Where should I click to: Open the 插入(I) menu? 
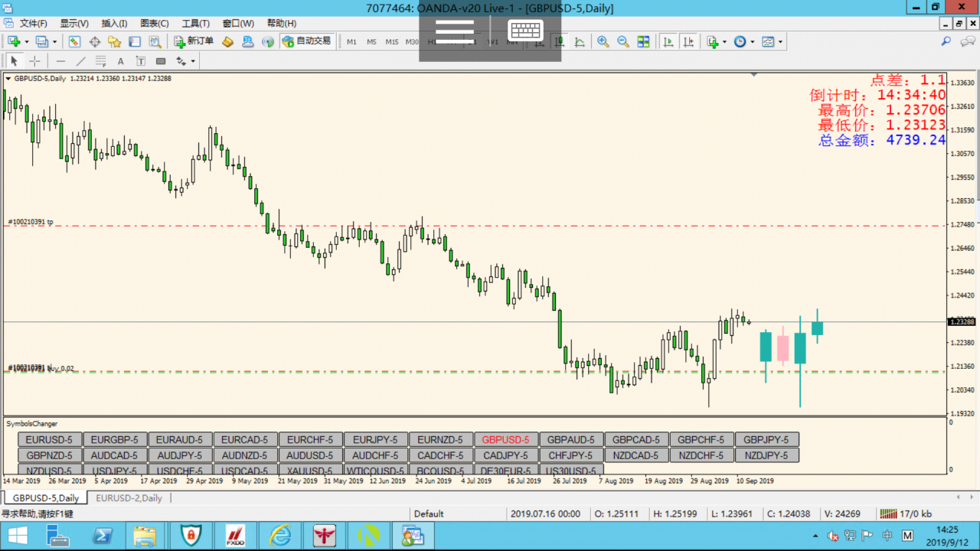pos(114,24)
